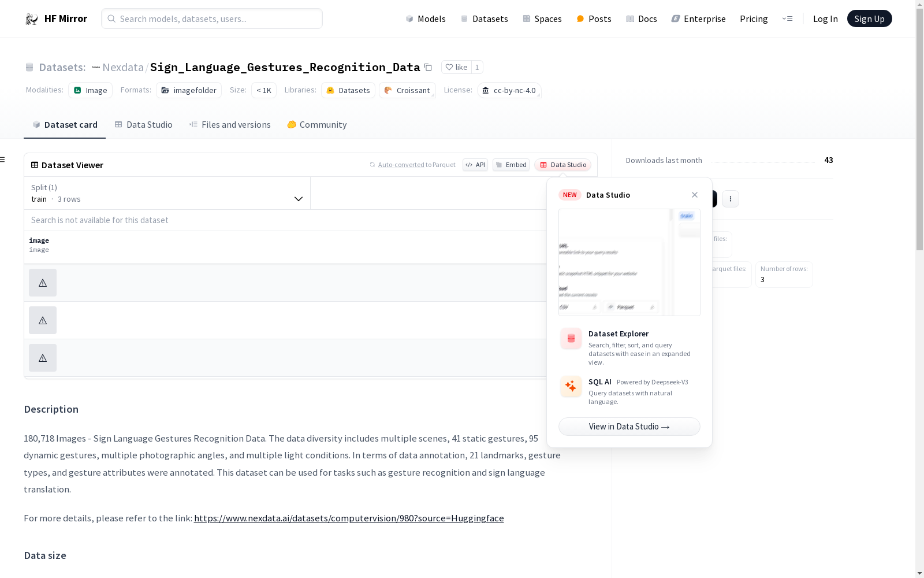The image size is (924, 578).
Task: Click the Data Studio button in viewer header
Action: [563, 165]
